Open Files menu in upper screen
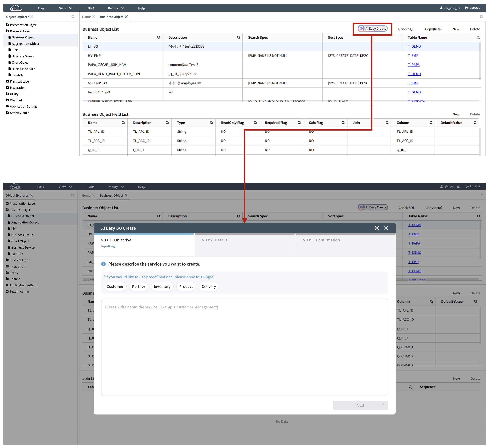Screen dimensions: 489x448 (x=41, y=8)
